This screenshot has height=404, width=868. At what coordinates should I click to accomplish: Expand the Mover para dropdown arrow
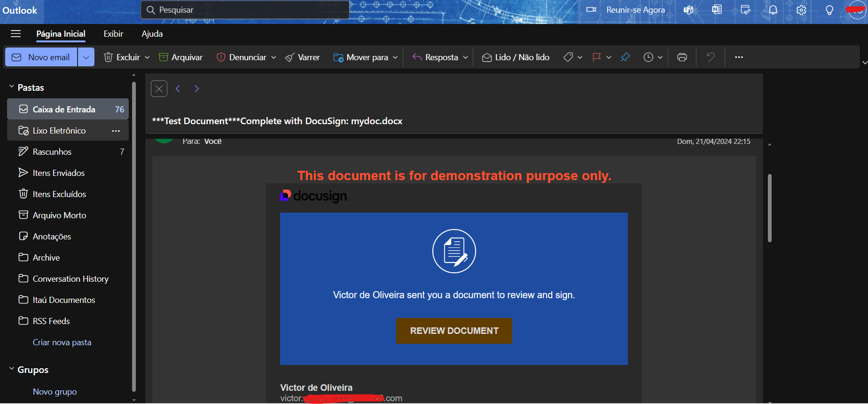[395, 57]
